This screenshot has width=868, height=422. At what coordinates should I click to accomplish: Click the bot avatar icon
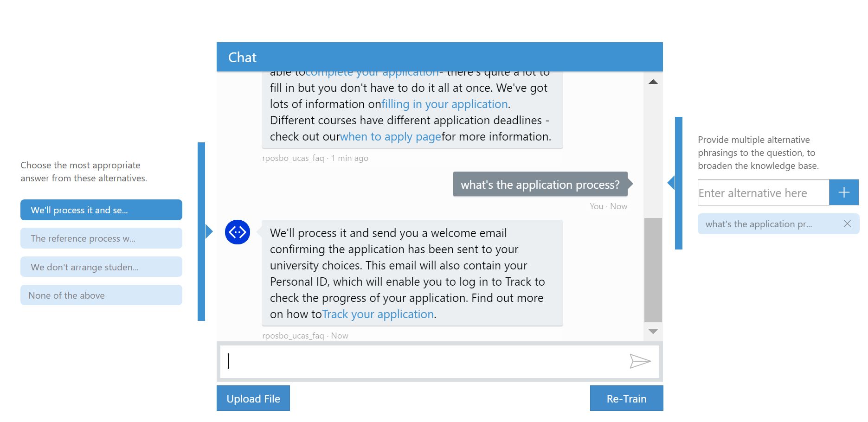coord(238,232)
